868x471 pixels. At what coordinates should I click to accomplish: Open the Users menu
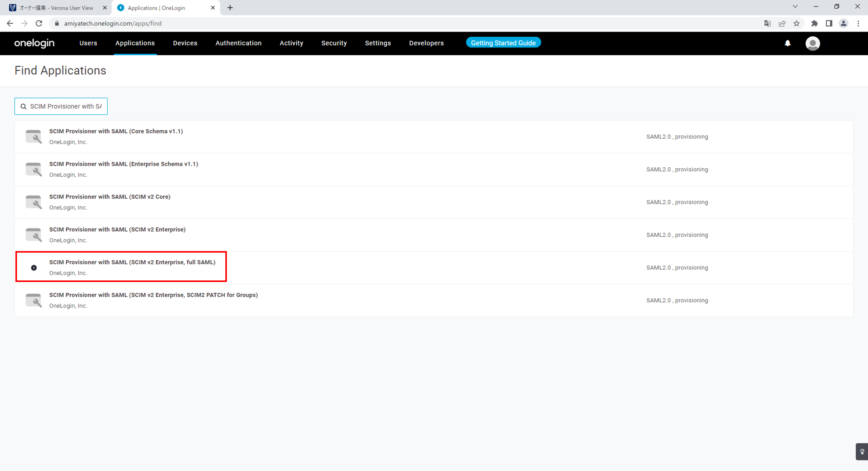coord(88,43)
